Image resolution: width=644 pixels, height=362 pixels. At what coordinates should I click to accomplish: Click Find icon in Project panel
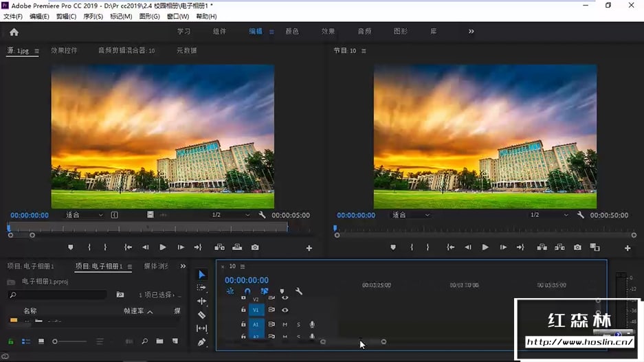[x=144, y=341]
